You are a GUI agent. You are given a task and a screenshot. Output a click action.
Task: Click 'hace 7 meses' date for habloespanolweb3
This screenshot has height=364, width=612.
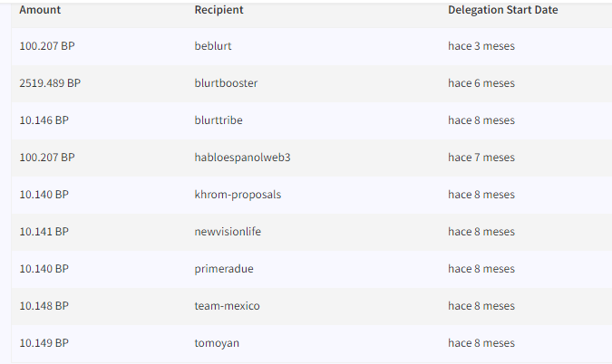[481, 158]
